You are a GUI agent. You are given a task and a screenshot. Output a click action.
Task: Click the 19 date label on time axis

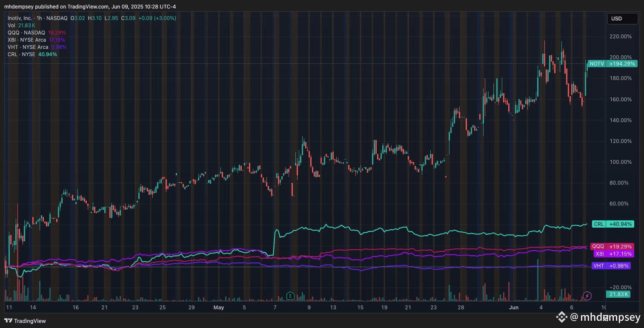384,307
